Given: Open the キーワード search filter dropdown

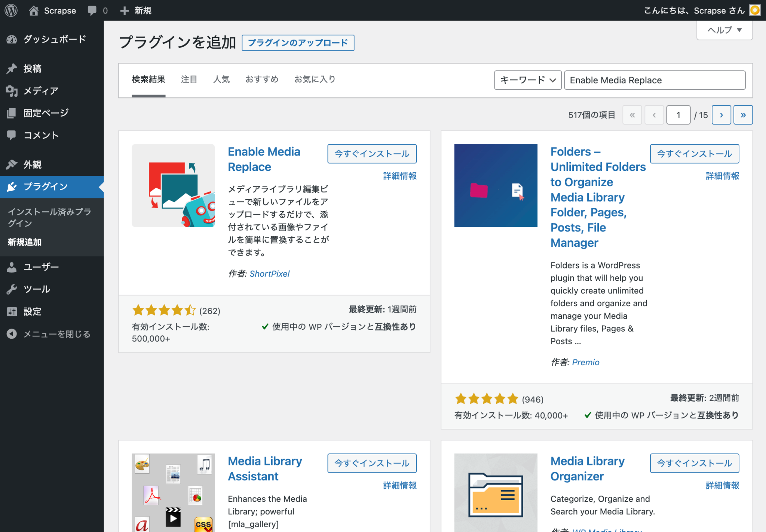Looking at the screenshot, I should (x=528, y=80).
